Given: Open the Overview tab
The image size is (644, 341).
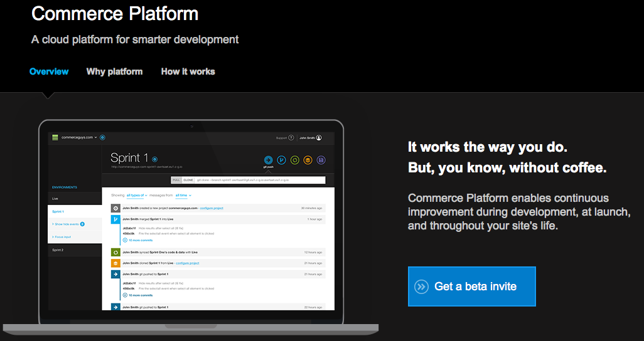Looking at the screenshot, I should [49, 71].
